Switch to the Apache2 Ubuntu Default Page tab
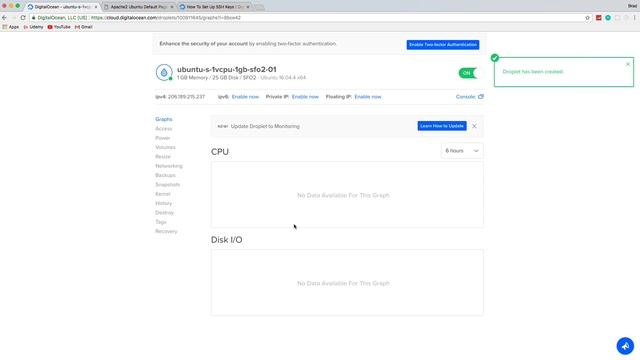 pyautogui.click(x=139, y=7)
